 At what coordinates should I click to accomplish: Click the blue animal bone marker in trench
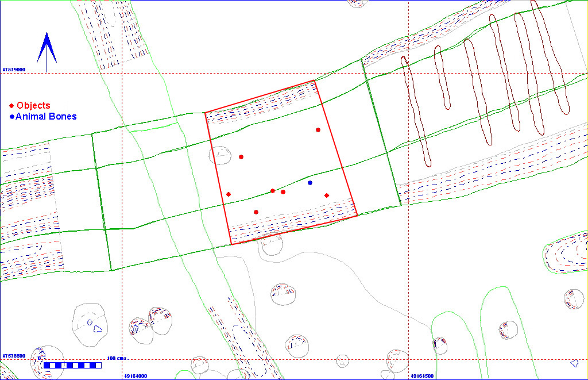(310, 183)
